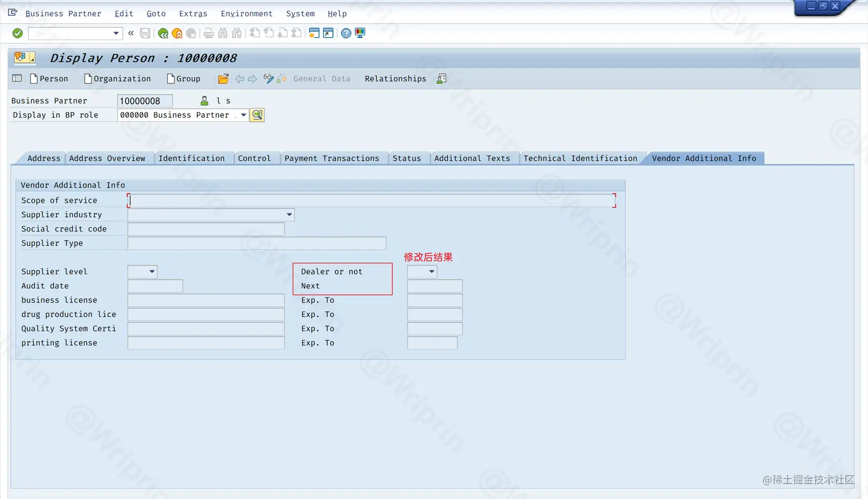Click the Audit date field
The width and height of the screenshot is (868, 499).
(156, 286)
